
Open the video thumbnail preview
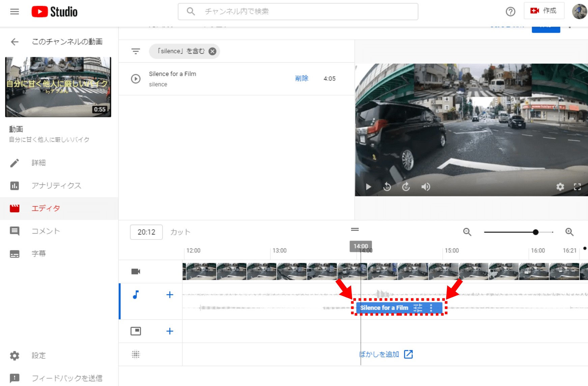(58, 87)
